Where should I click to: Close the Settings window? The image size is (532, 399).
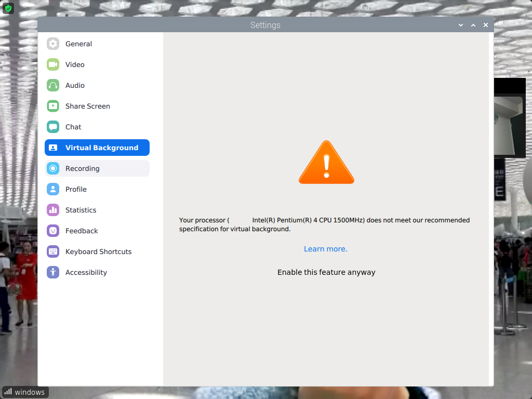[486, 25]
